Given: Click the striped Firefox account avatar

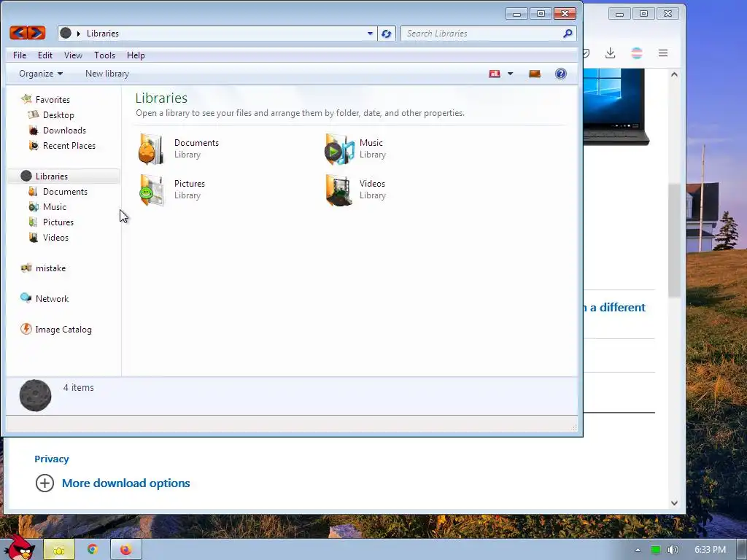Looking at the screenshot, I should point(636,52).
